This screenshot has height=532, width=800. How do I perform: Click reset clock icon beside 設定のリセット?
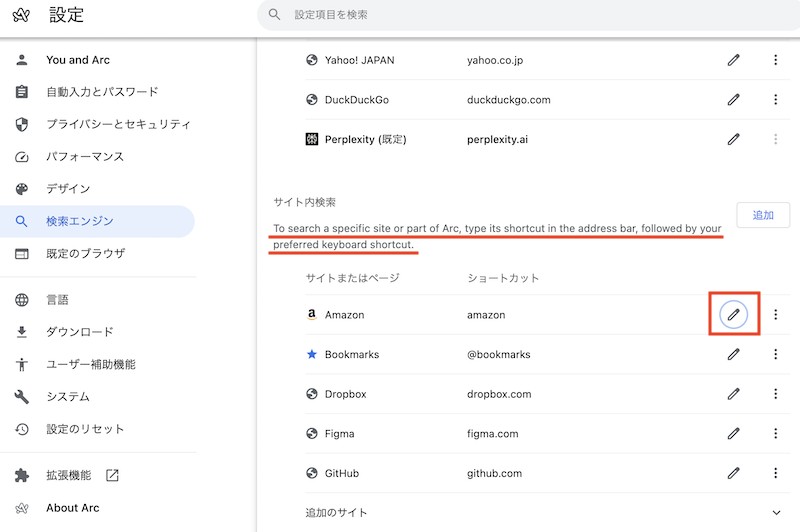point(21,429)
